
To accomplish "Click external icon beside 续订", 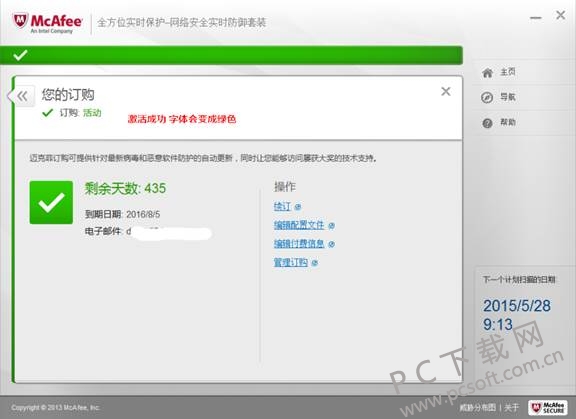I will point(298,207).
